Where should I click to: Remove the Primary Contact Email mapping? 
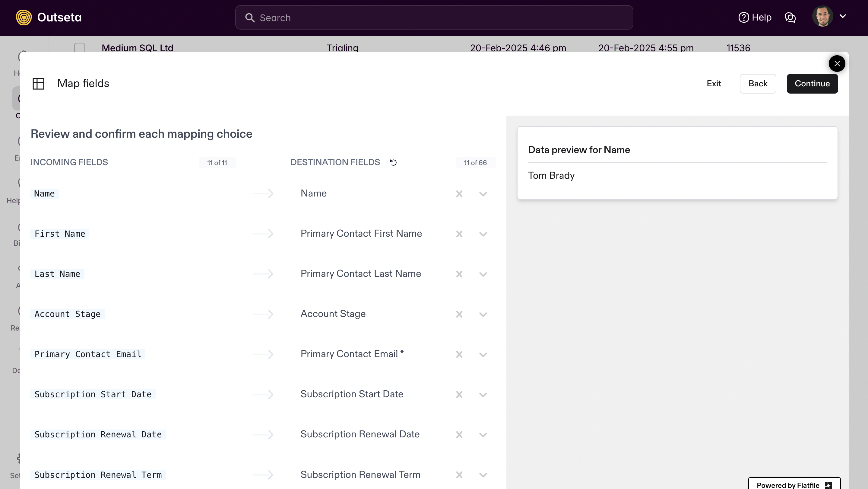459,354
